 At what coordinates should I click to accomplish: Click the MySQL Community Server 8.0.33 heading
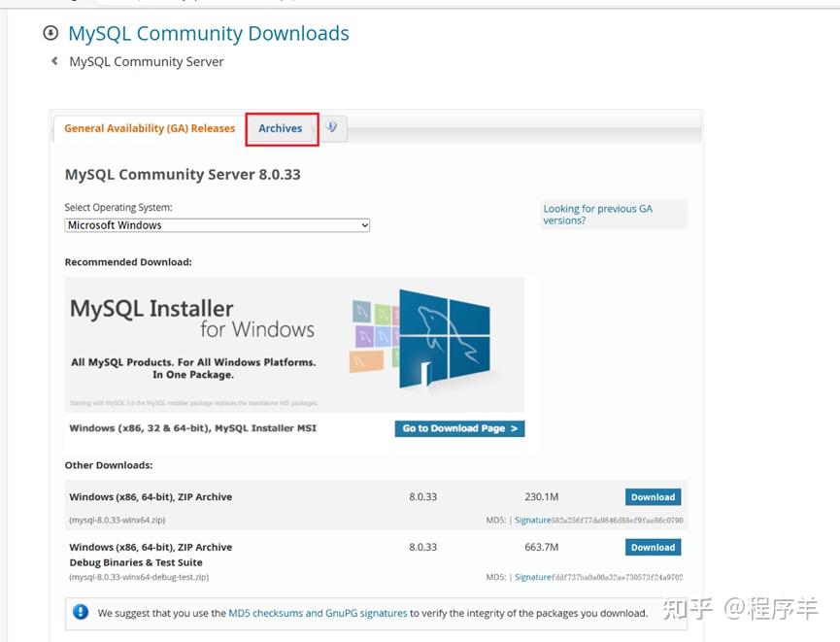[183, 175]
